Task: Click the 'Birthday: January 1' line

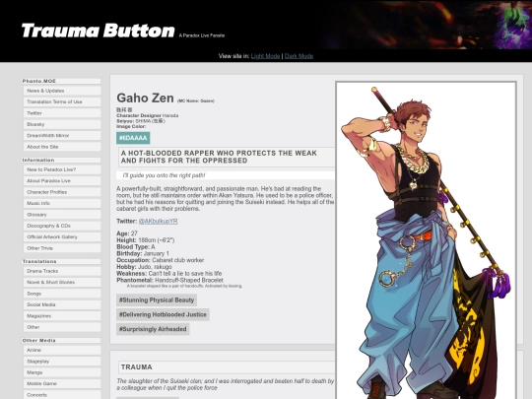Action: [x=143, y=253]
